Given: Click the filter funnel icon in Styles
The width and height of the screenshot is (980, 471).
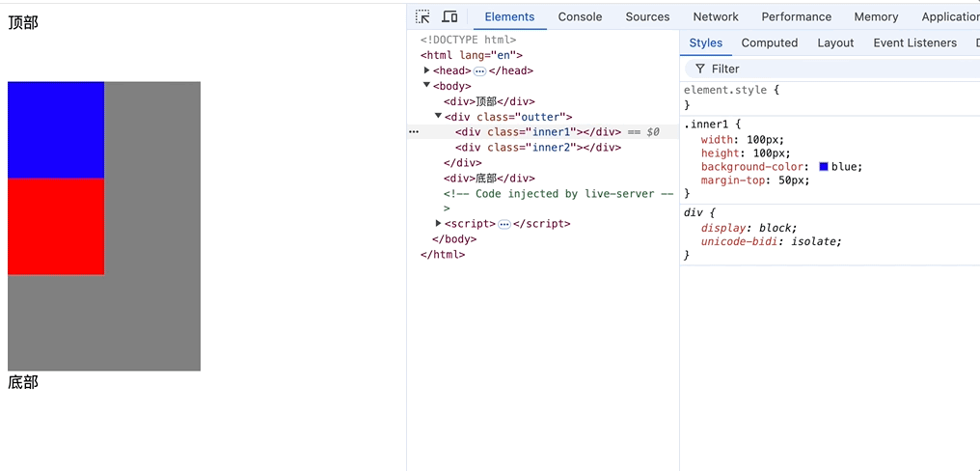Looking at the screenshot, I should (x=700, y=69).
